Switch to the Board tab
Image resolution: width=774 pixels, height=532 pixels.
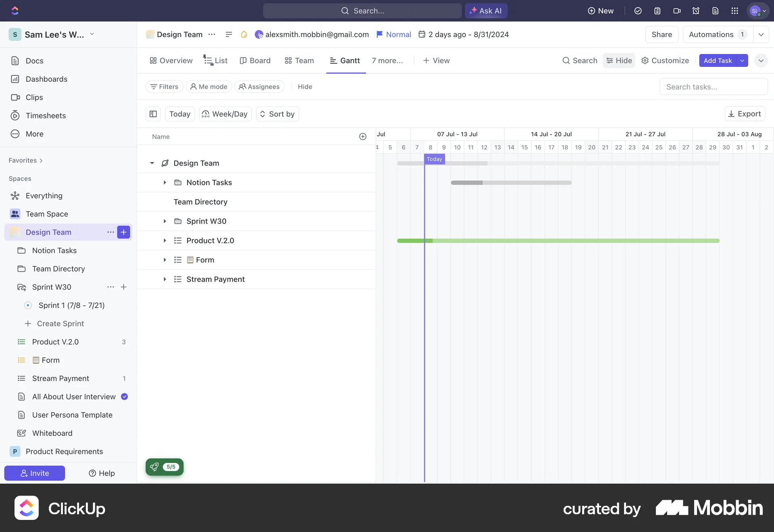[x=255, y=60]
